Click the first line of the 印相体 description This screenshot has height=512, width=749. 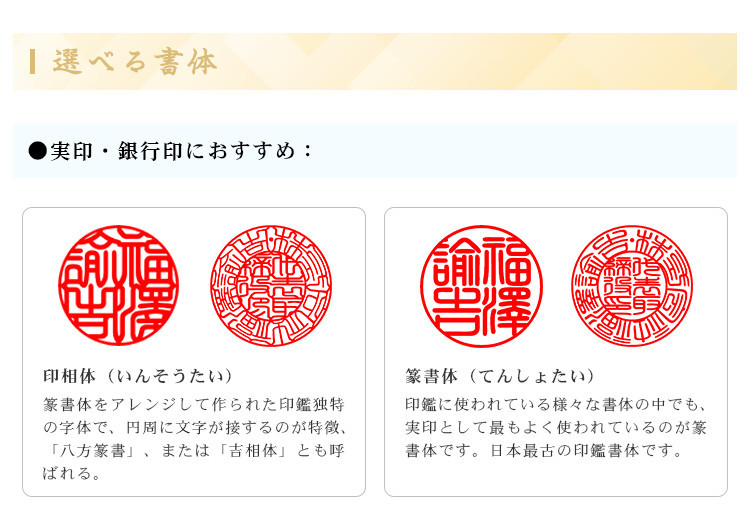pos(194,405)
